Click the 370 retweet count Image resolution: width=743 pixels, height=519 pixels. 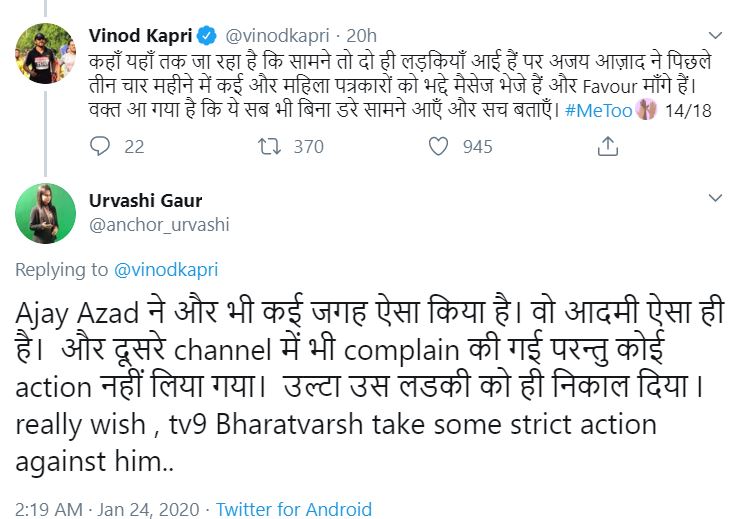[308, 146]
